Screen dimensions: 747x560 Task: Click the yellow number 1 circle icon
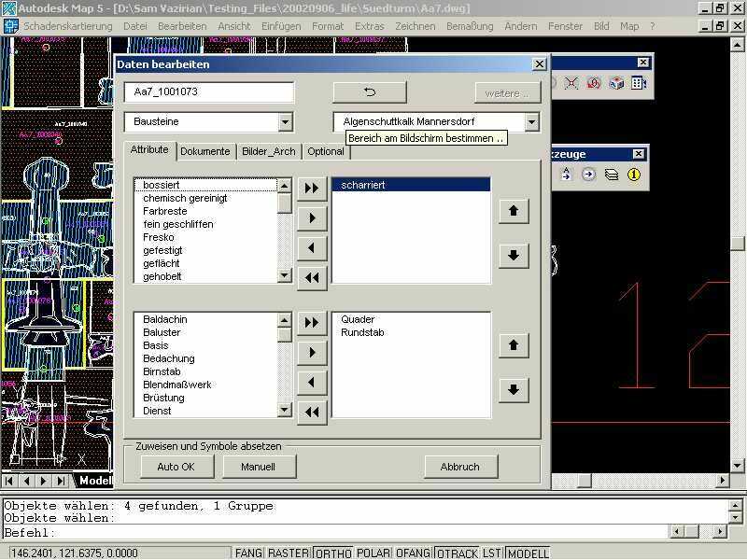634,175
